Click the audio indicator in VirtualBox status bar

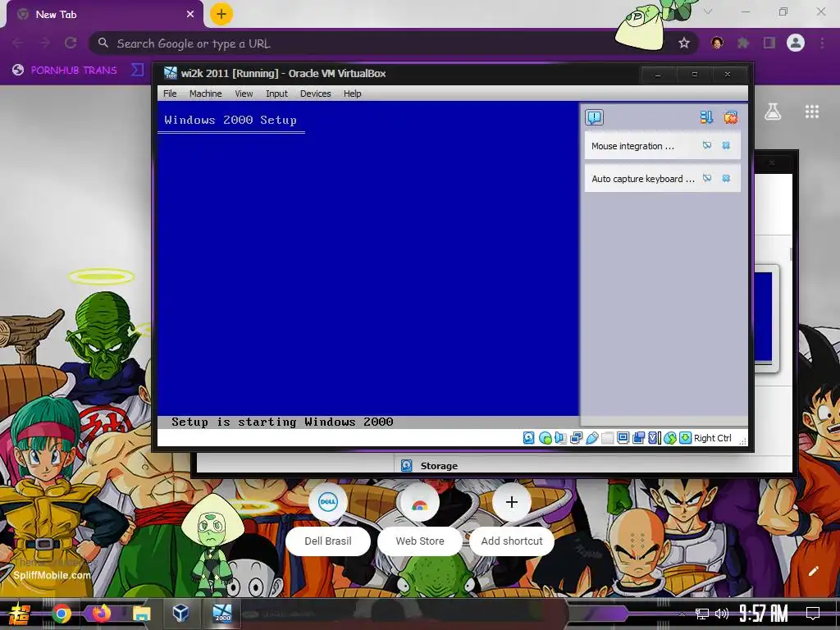click(560, 438)
